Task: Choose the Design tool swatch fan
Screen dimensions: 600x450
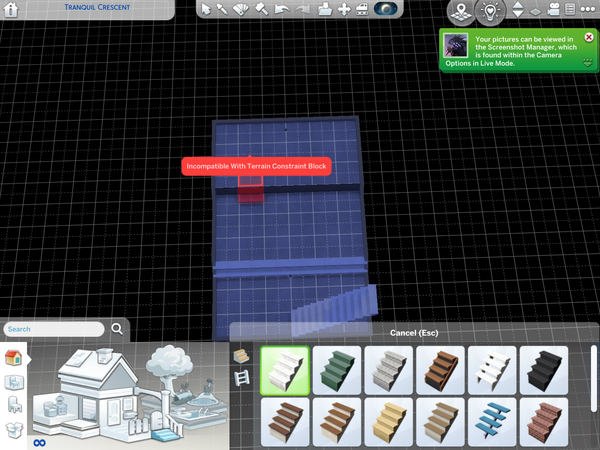Action: point(241,9)
